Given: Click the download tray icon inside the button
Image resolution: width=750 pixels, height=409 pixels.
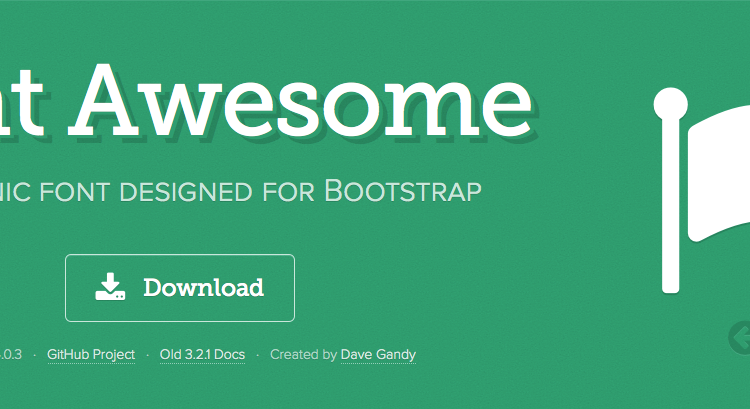Looking at the screenshot, I should 110,287.
